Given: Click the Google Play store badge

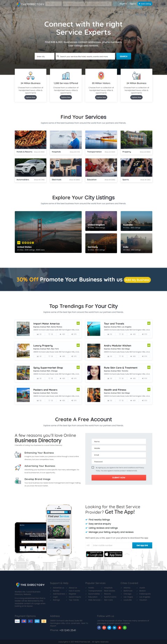Looking at the screenshot, I should tap(95, 554).
